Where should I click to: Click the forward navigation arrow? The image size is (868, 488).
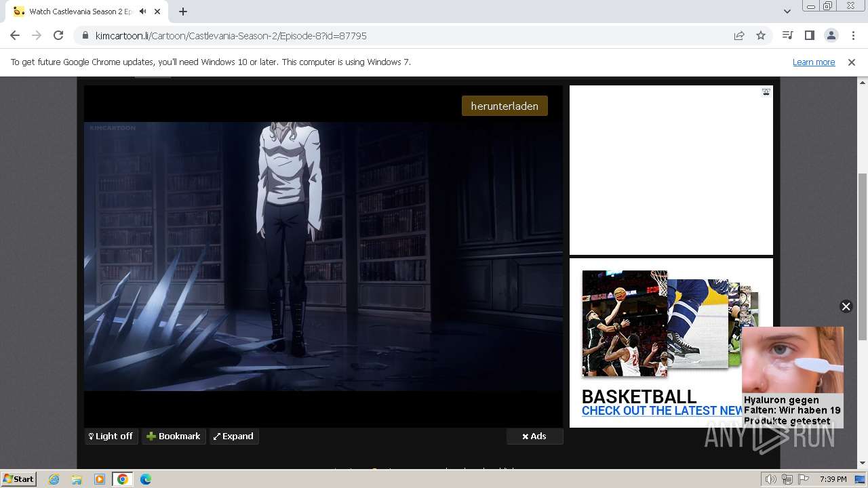point(37,36)
